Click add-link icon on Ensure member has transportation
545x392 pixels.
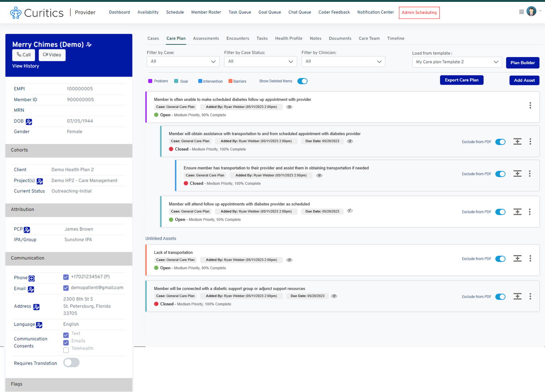[x=517, y=173]
